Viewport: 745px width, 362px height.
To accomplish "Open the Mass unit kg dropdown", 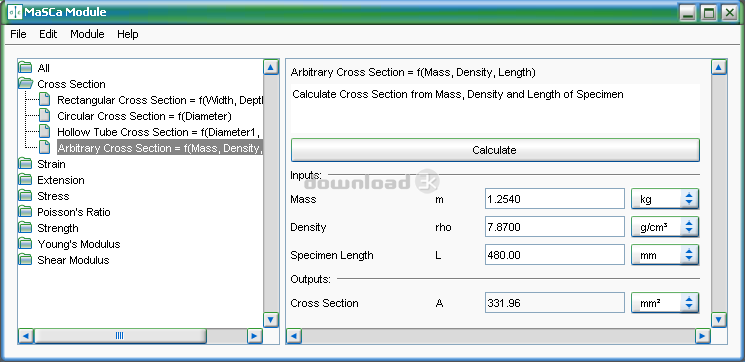I will coord(665,199).
